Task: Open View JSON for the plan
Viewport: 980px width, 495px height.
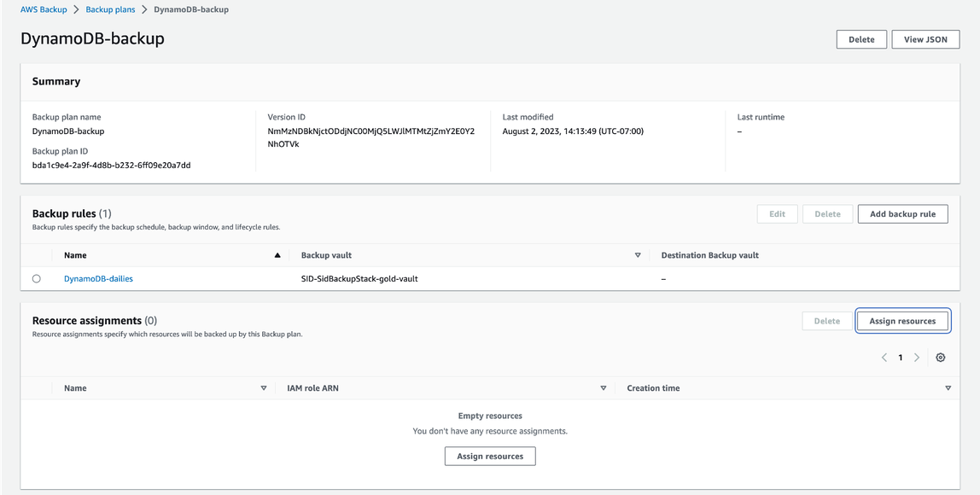Action: click(925, 39)
